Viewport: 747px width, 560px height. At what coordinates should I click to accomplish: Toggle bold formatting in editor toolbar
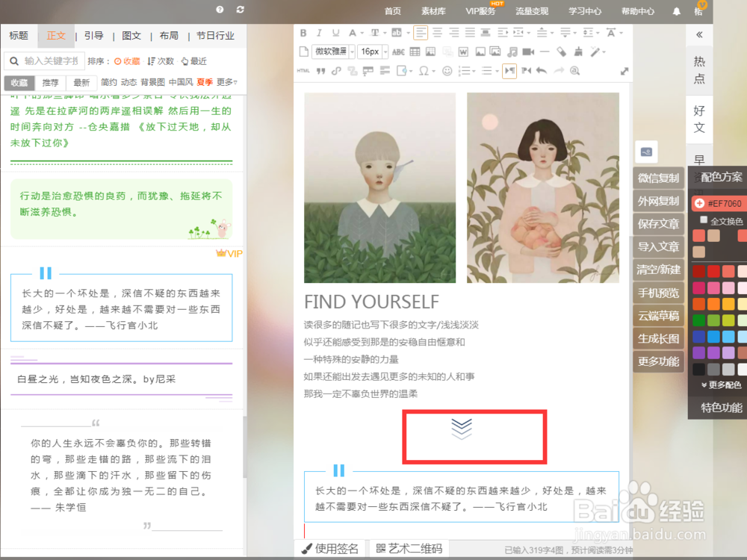click(x=303, y=33)
